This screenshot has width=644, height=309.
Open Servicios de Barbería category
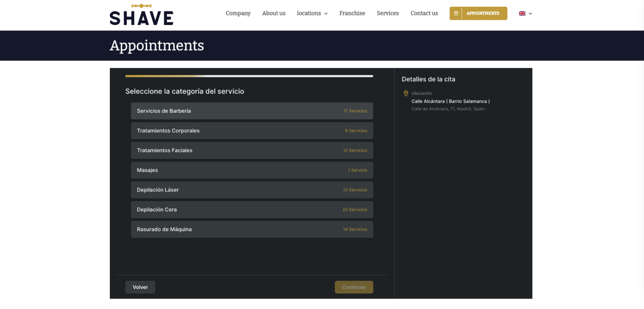coord(252,111)
